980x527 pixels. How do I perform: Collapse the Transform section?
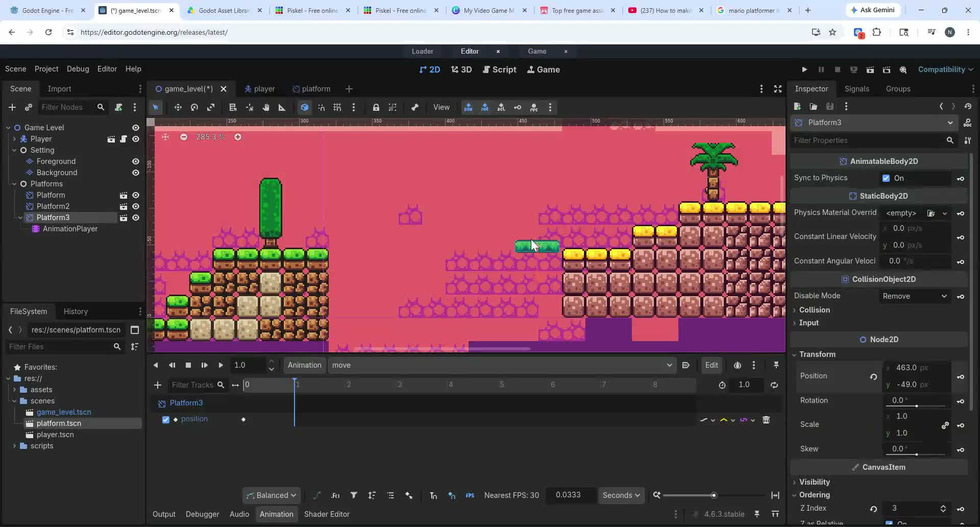click(817, 354)
